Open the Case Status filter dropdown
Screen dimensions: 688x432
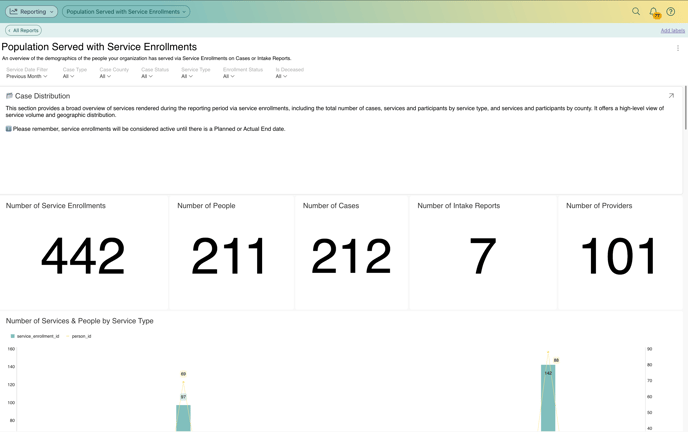click(x=147, y=76)
